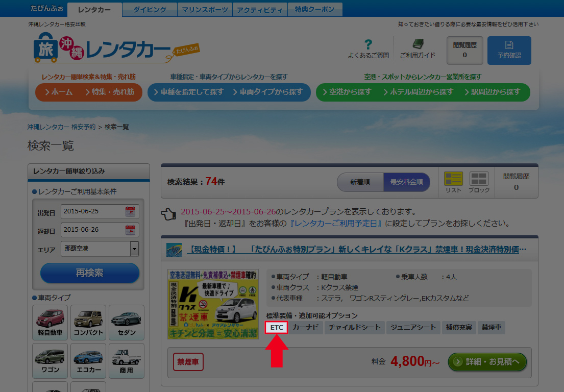Switch to the 特典クーポン tab
Image resolution: width=564 pixels, height=392 pixels.
click(315, 10)
